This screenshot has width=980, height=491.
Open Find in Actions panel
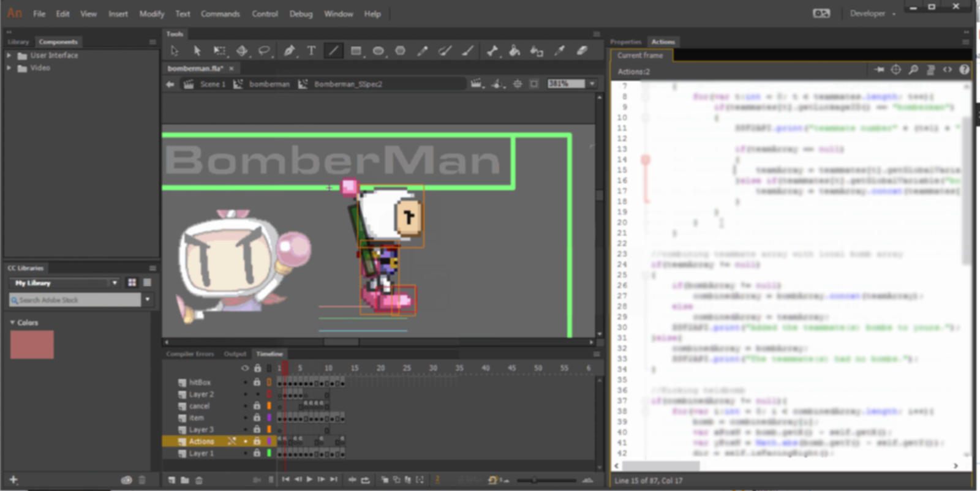tap(913, 70)
